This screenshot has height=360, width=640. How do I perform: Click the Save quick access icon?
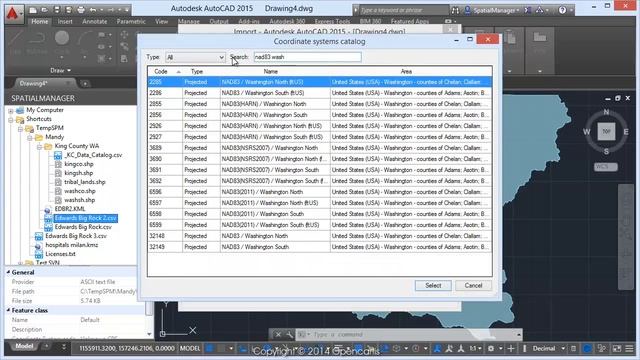pos(56,9)
